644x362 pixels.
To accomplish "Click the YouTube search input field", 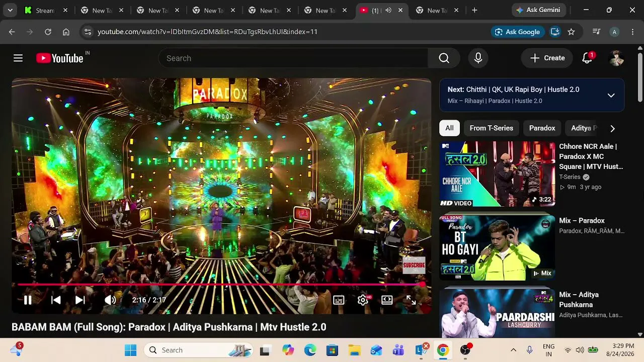I will [x=293, y=58].
